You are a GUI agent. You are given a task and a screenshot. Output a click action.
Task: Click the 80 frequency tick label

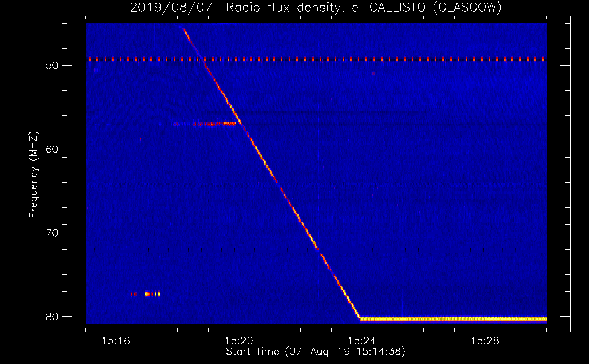(52, 317)
